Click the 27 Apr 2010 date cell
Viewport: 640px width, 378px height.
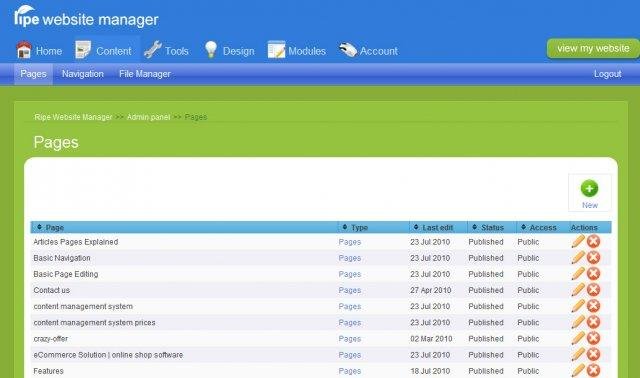(x=431, y=290)
